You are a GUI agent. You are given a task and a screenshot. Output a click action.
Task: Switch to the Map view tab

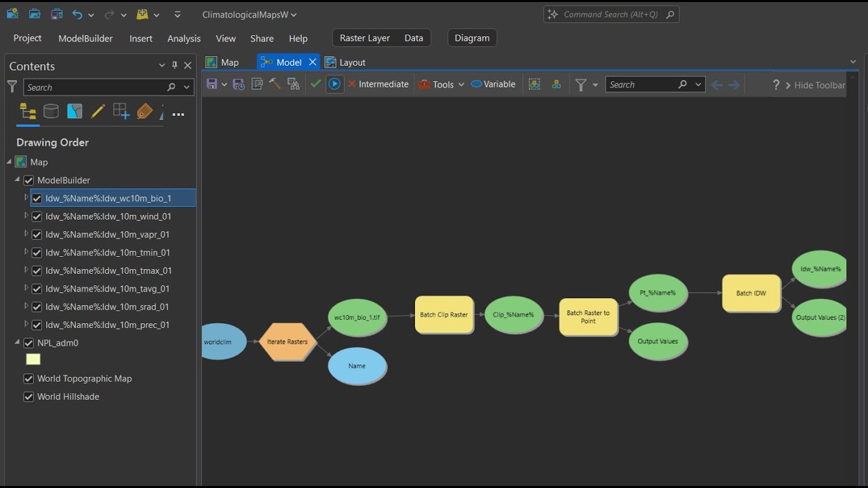pyautogui.click(x=222, y=62)
